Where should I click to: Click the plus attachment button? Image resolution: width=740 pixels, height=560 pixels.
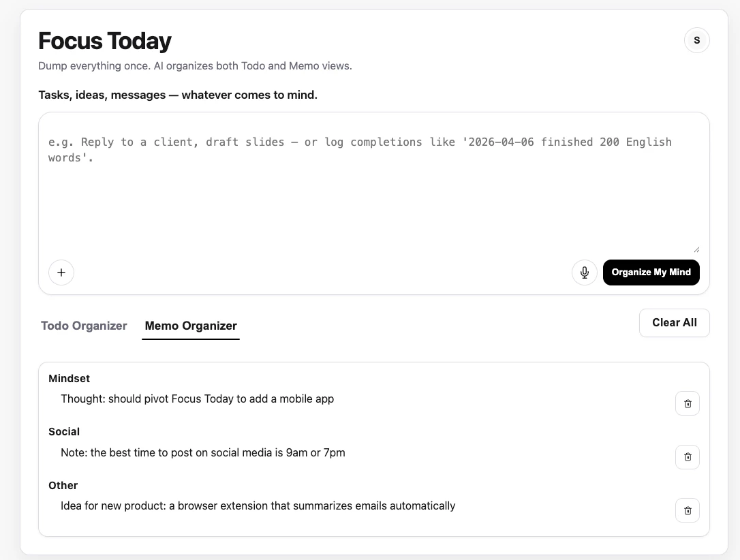[x=61, y=273]
